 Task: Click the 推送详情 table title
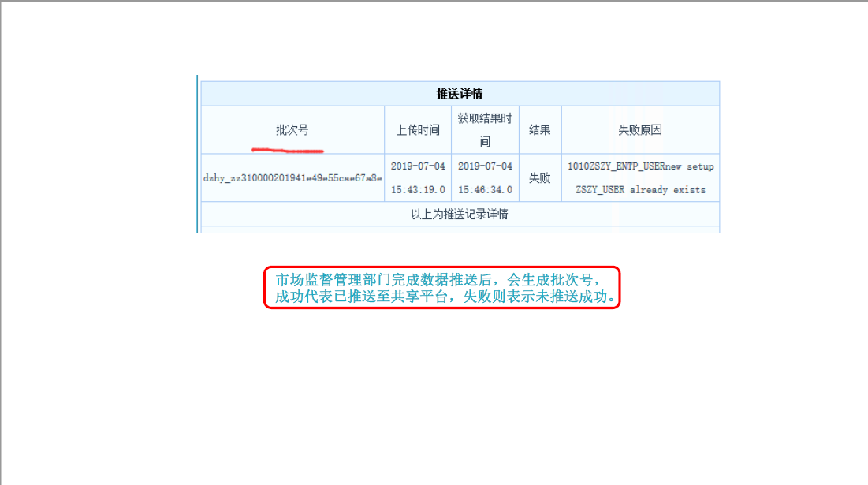(460, 94)
